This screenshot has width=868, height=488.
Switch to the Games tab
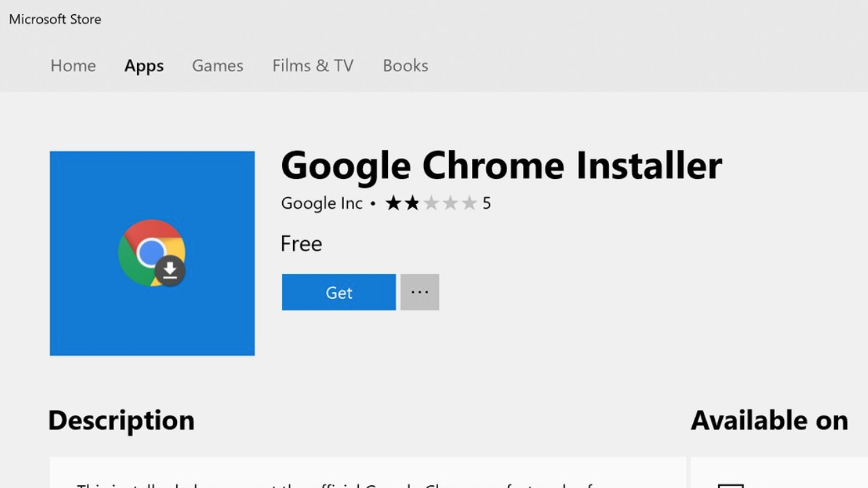click(x=218, y=66)
